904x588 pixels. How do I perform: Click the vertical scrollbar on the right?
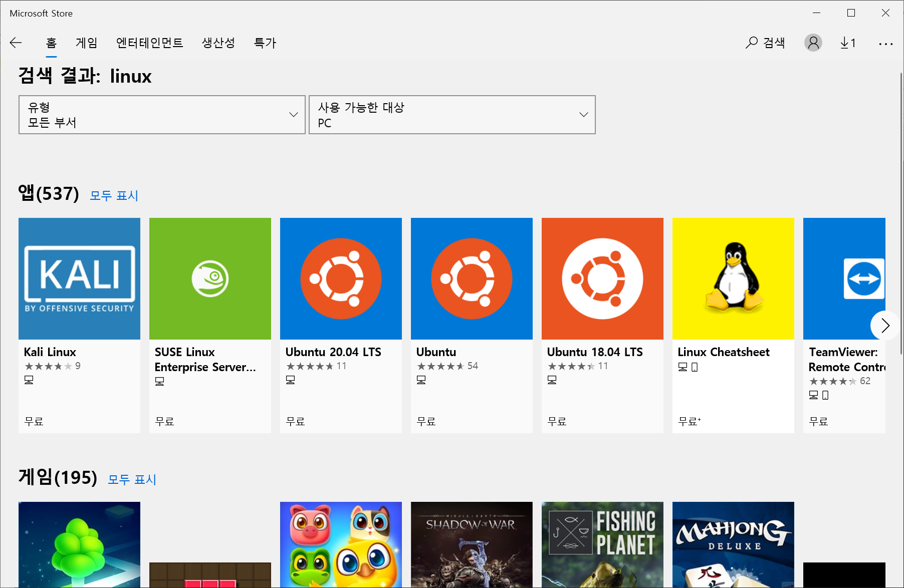(901, 213)
